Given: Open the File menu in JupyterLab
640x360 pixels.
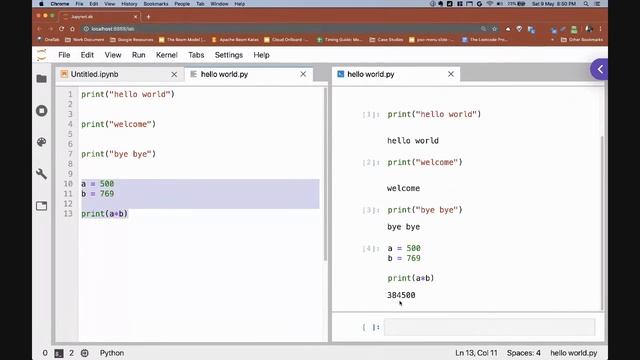Looking at the screenshot, I should 64,55.
